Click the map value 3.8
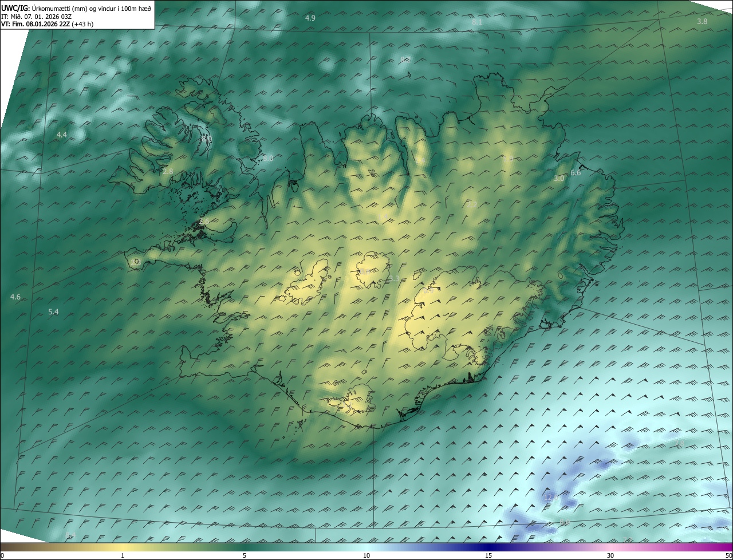Viewport: 733px width, 560px height. [x=702, y=21]
